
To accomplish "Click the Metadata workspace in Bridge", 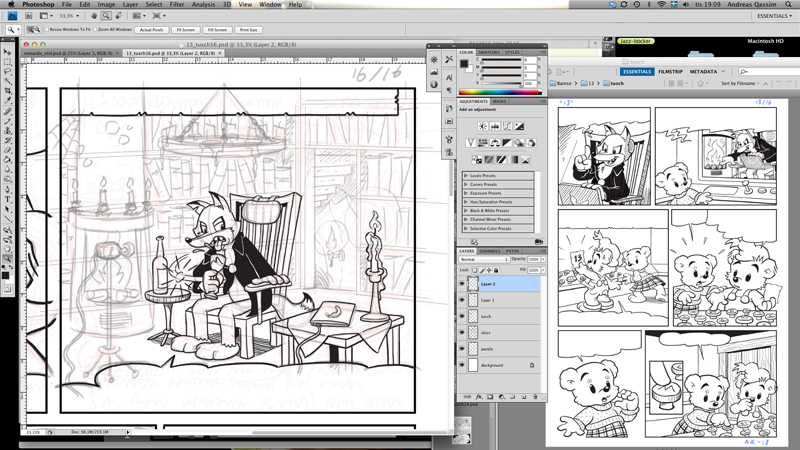I will [704, 72].
